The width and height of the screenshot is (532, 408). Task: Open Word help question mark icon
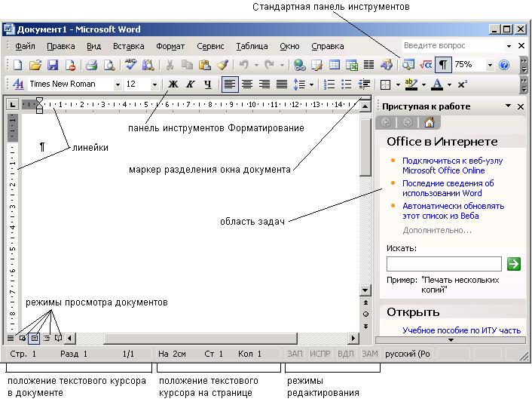504,65
